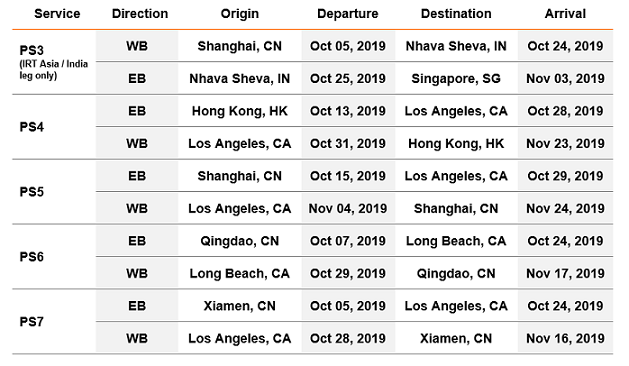Click the Singapore, SG destination cell
This screenshot has width=629, height=366.
456,79
